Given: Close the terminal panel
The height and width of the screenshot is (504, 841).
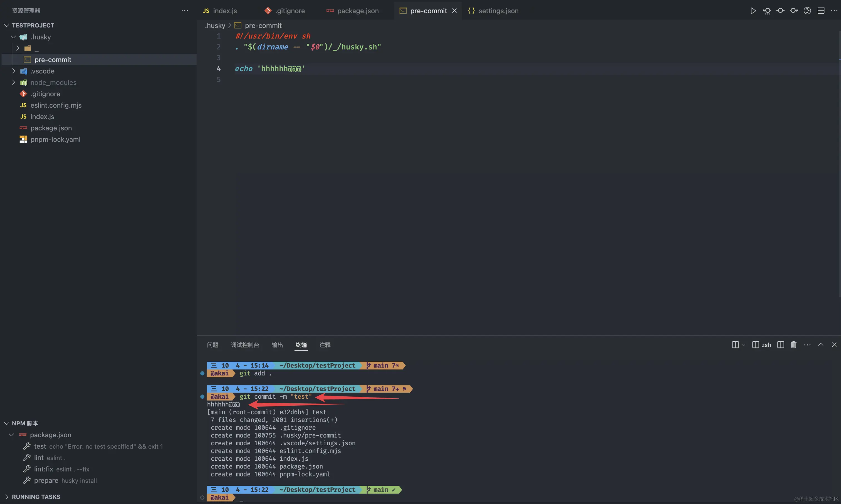Looking at the screenshot, I should tap(834, 345).
